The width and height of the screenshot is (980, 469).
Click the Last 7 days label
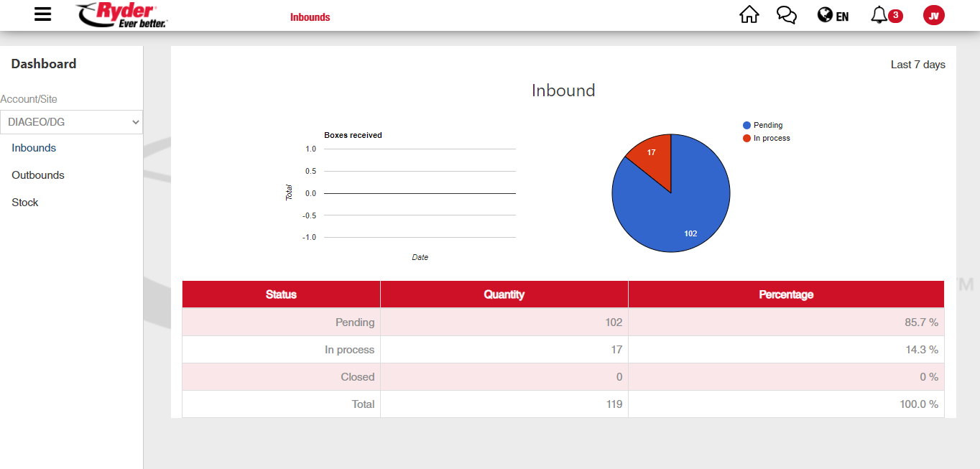click(x=917, y=65)
